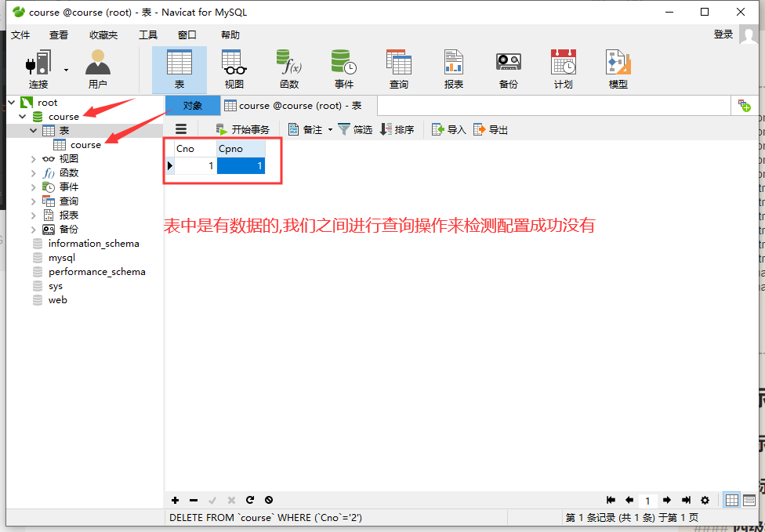The height and width of the screenshot is (532, 765).
Task: Open the 窗口 menu
Action: point(187,34)
